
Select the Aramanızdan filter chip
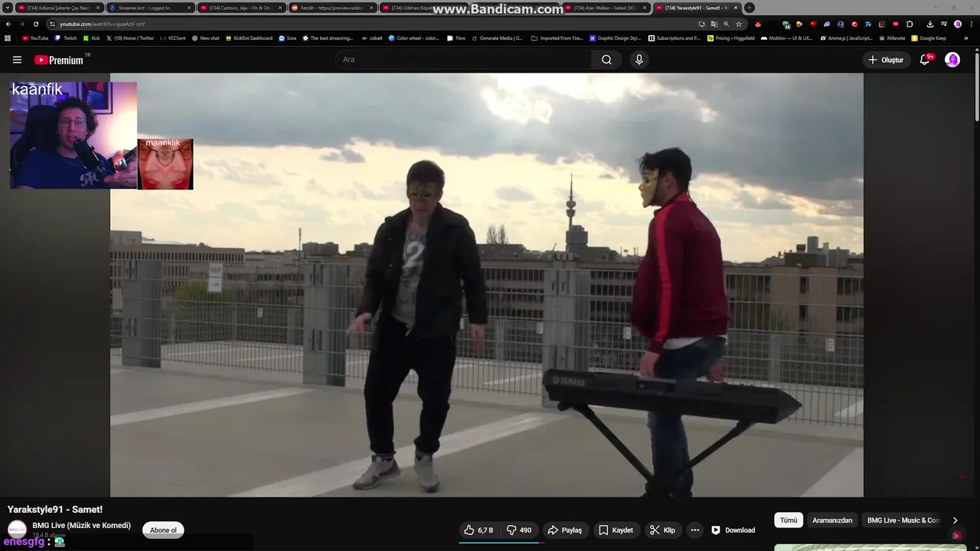[832, 520]
